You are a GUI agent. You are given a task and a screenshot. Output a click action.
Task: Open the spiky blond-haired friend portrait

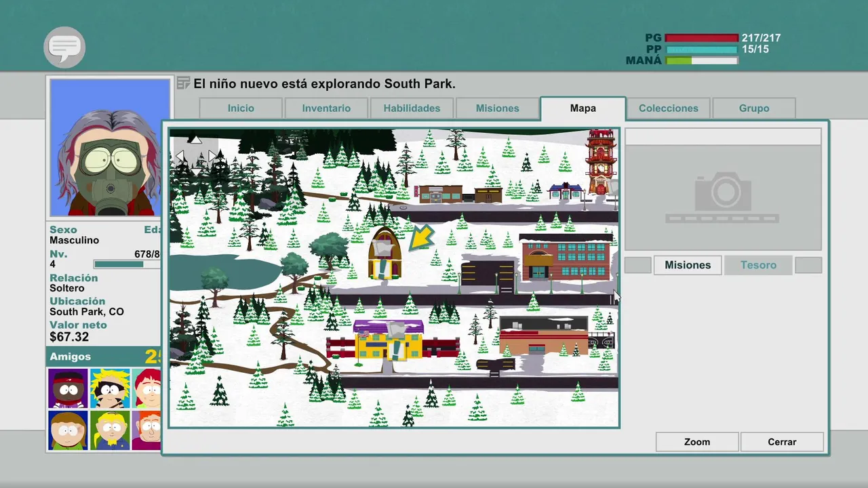[x=110, y=388]
